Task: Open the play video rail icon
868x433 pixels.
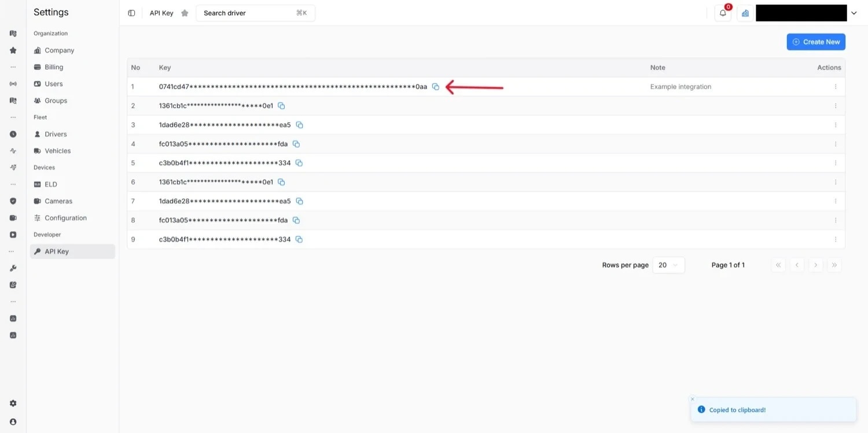Action: (13, 235)
